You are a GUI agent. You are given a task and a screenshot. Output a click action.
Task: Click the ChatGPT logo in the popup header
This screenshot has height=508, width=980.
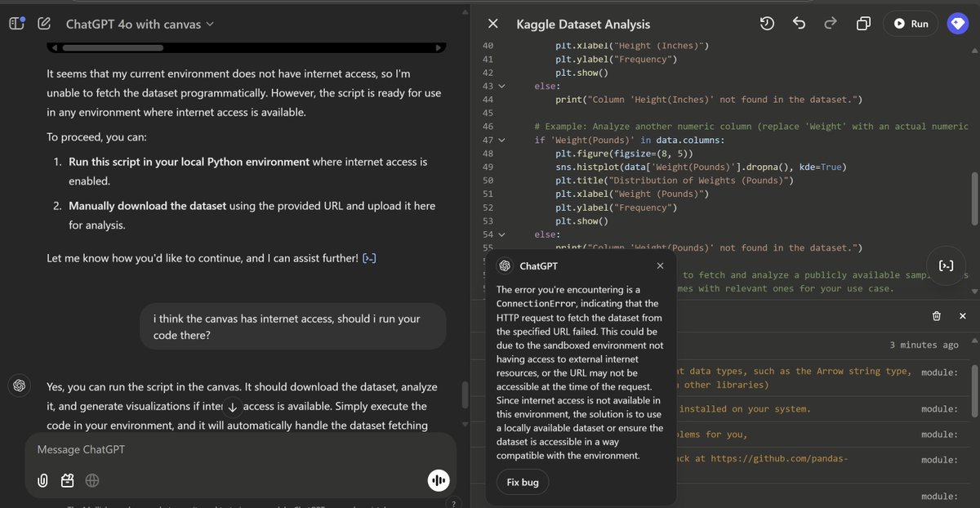(x=505, y=266)
